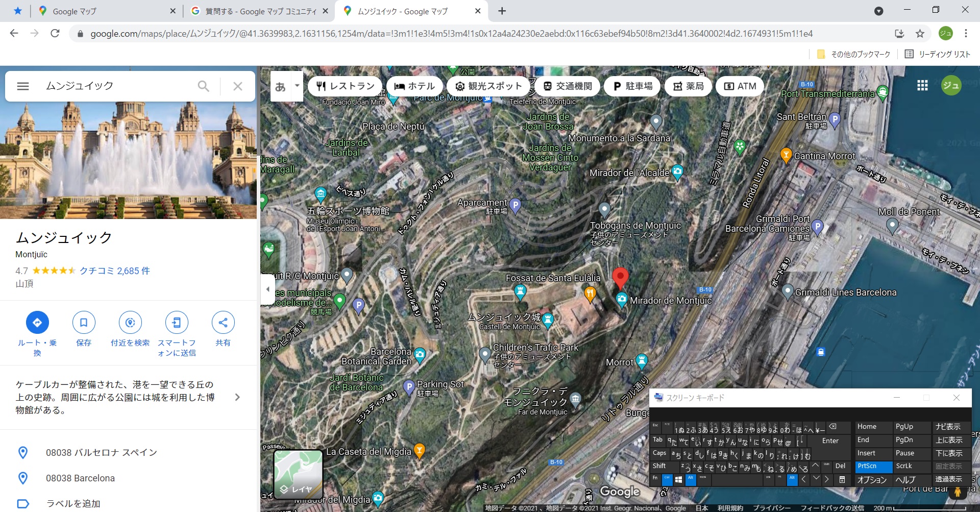
Task: Click Port Transmediterrània marker
Action: [x=883, y=92]
